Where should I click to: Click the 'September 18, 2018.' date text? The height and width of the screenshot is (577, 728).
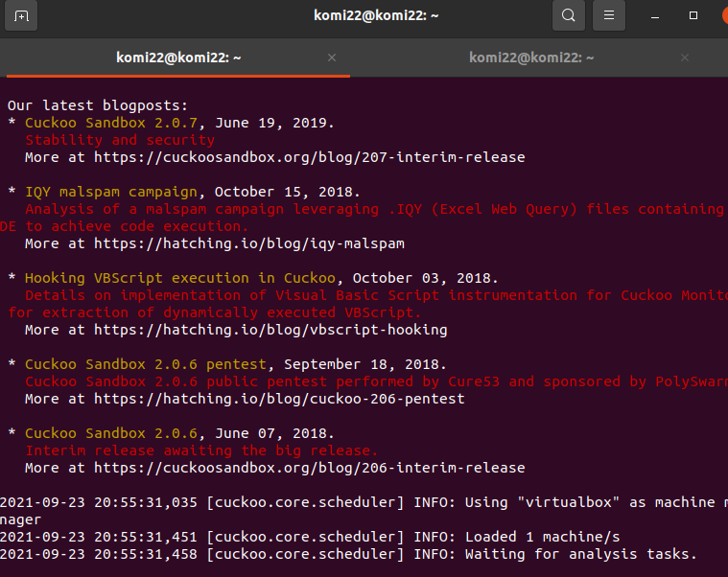(x=365, y=364)
